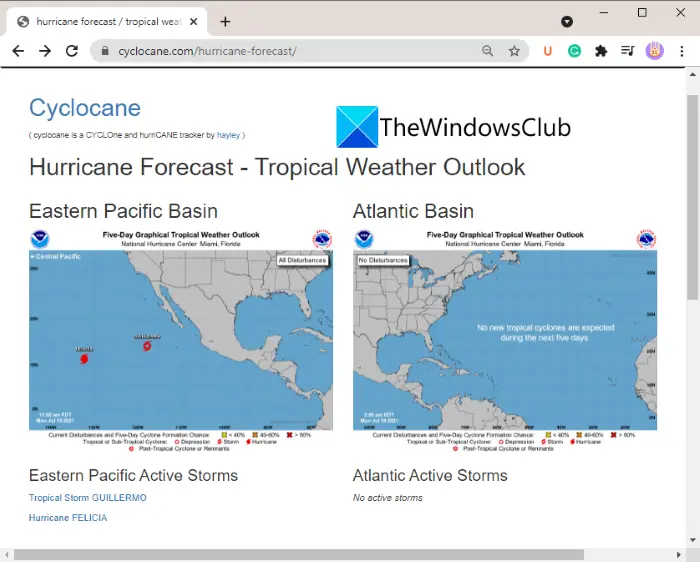Go back to the previous page
Viewport: 700px width, 562px height.
18,51
